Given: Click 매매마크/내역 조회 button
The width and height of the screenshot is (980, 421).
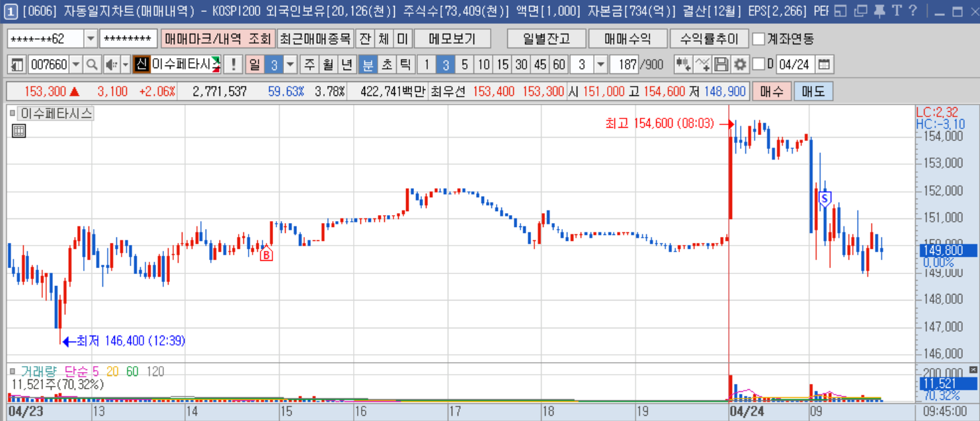Looking at the screenshot, I should (x=218, y=39).
